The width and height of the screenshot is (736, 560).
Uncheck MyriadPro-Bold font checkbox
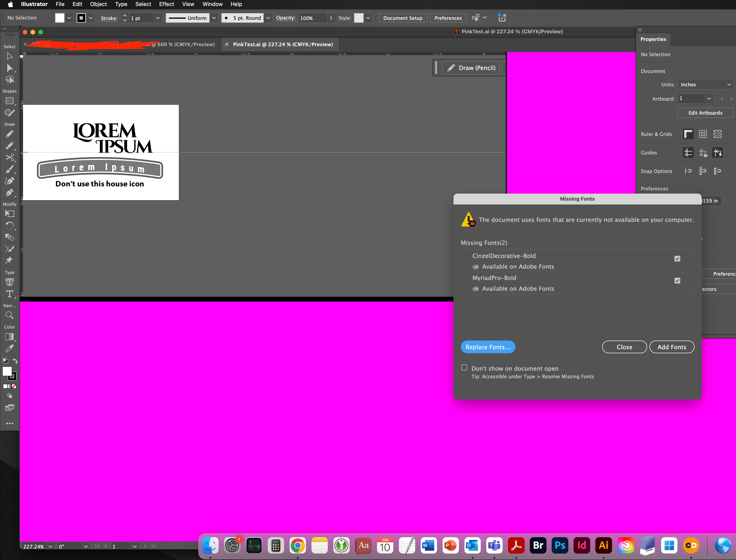tap(677, 281)
